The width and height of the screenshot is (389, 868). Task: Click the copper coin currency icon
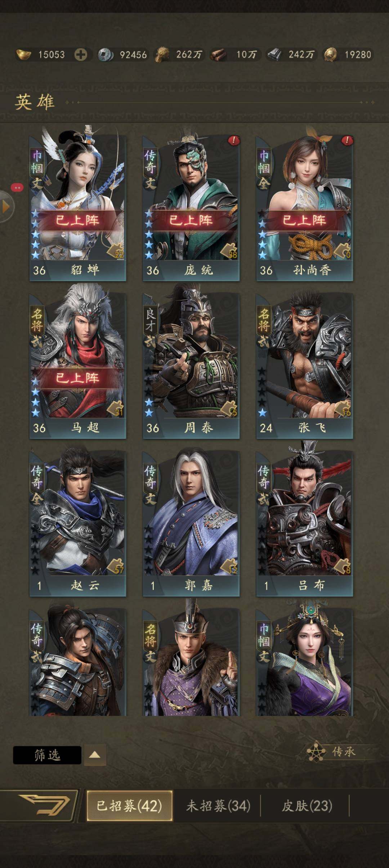(106, 55)
